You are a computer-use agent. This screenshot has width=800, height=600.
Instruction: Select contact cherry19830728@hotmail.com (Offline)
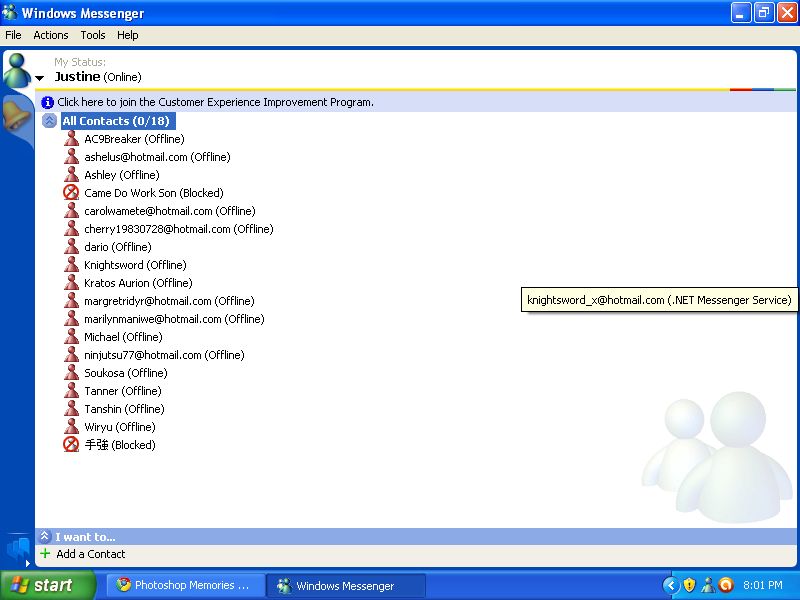tap(179, 229)
